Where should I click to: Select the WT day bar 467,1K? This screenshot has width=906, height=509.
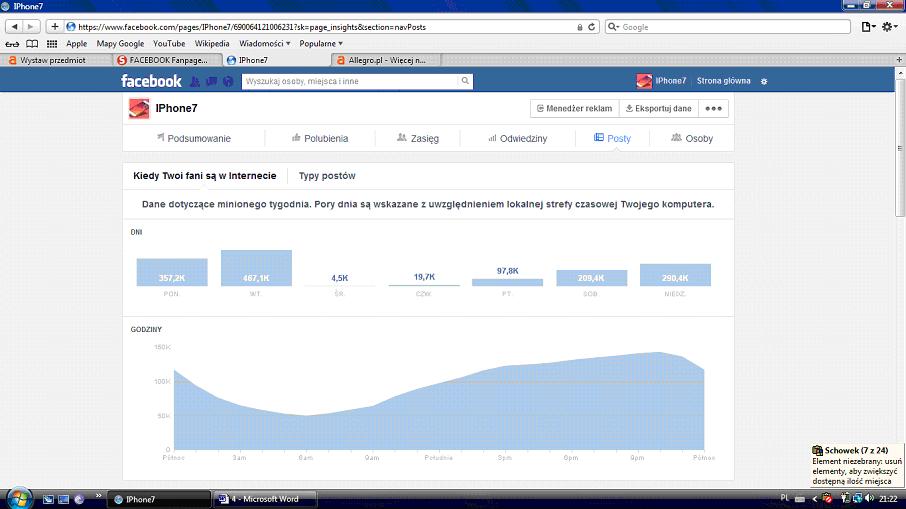[x=256, y=268]
